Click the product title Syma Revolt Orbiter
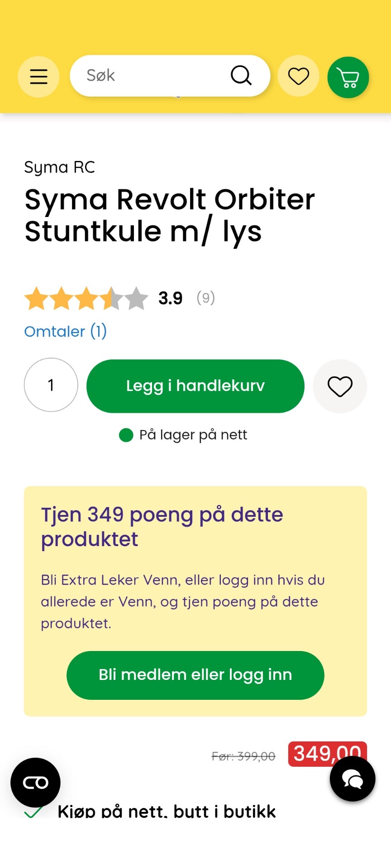Image resolution: width=391 pixels, height=868 pixels. [170, 215]
